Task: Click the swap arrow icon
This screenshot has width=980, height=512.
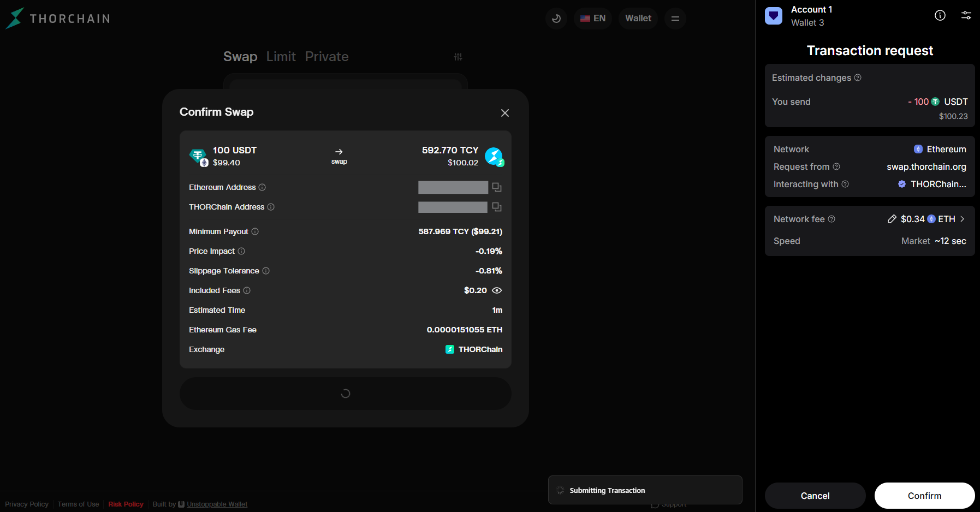Action: tap(339, 152)
